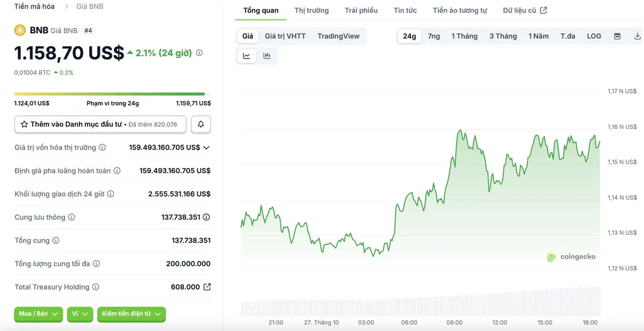Click info icon next to 24 giờ
This screenshot has height=331, width=644.
[x=199, y=53]
